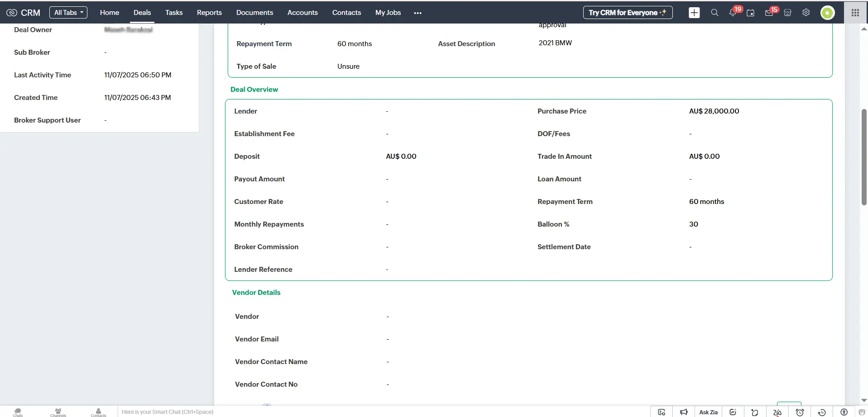Click Ask Zia in the bottom bar
The image size is (868, 417).
(x=708, y=412)
